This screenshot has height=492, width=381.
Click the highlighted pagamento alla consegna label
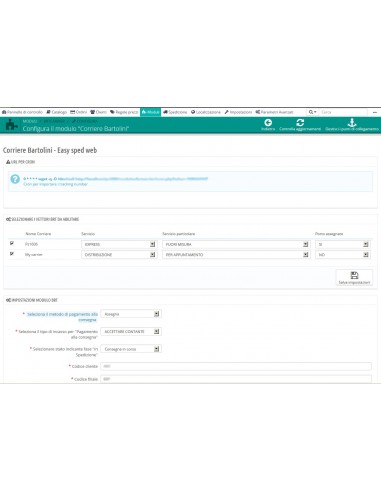(62, 317)
